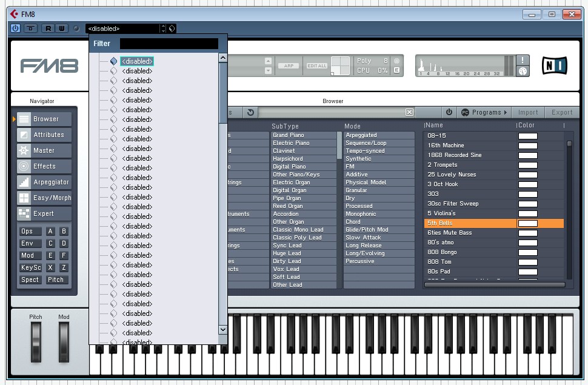Screen dimensions: 588x385
Task: Click the preset next down arrow
Action: 268,70
